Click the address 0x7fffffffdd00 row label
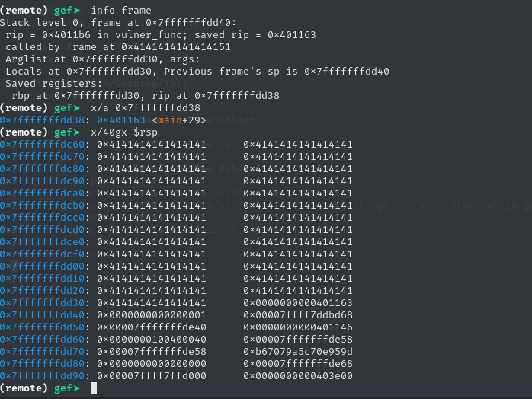This screenshot has width=532, height=399. tap(43, 267)
